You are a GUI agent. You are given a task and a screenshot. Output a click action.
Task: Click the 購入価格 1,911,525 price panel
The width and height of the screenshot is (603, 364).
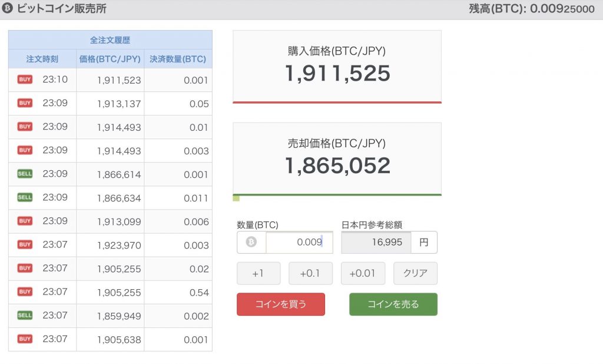coord(337,67)
